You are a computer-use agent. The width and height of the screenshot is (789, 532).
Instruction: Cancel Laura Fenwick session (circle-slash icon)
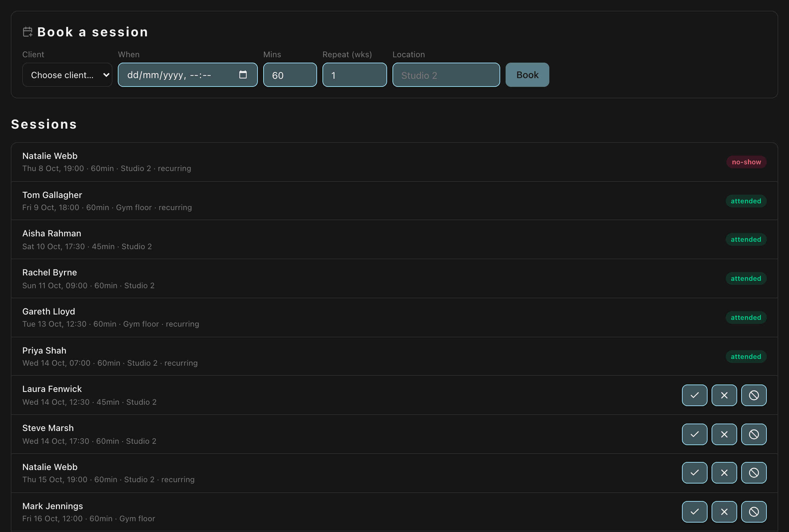click(x=753, y=395)
